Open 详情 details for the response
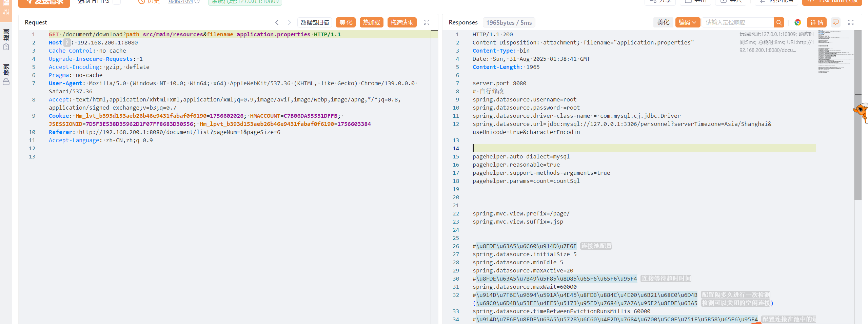The height and width of the screenshot is (324, 868). 816,22
